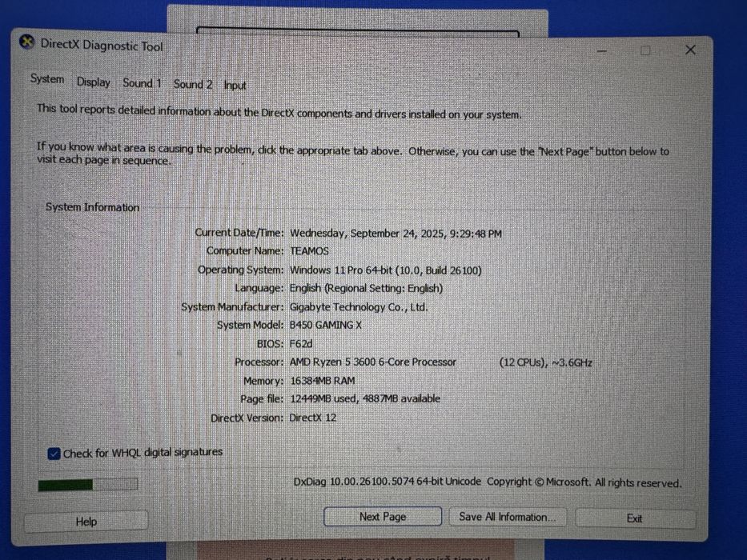Select the Memory value 16384MB RAM
Screen dimensions: 747x560
[x=322, y=381]
